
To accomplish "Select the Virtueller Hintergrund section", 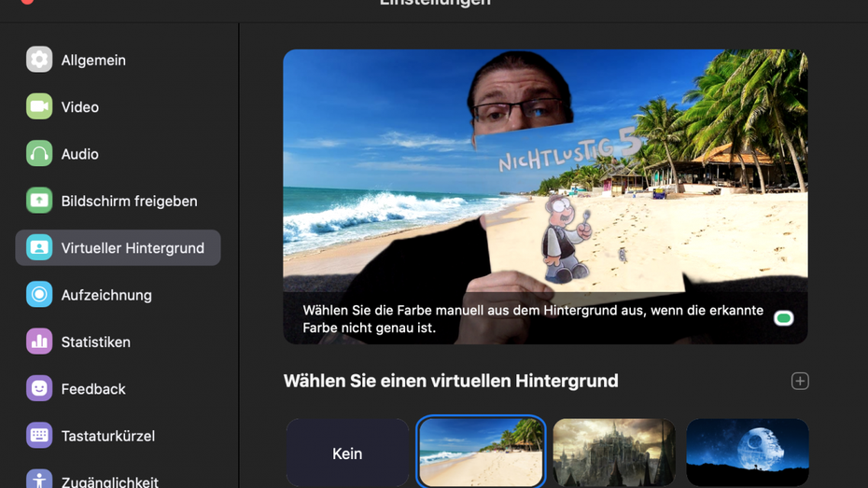I will click(x=118, y=248).
